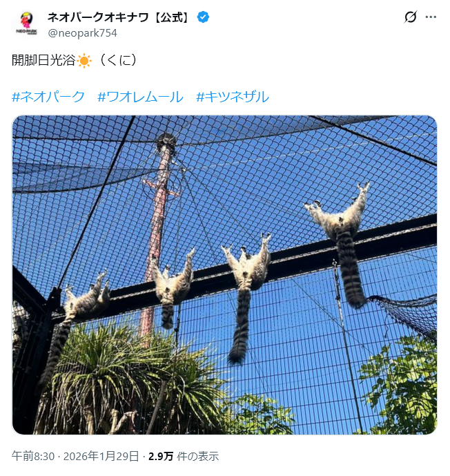Click the palm plant in the photo
Screen dimensions: 450x476
click(121, 379)
